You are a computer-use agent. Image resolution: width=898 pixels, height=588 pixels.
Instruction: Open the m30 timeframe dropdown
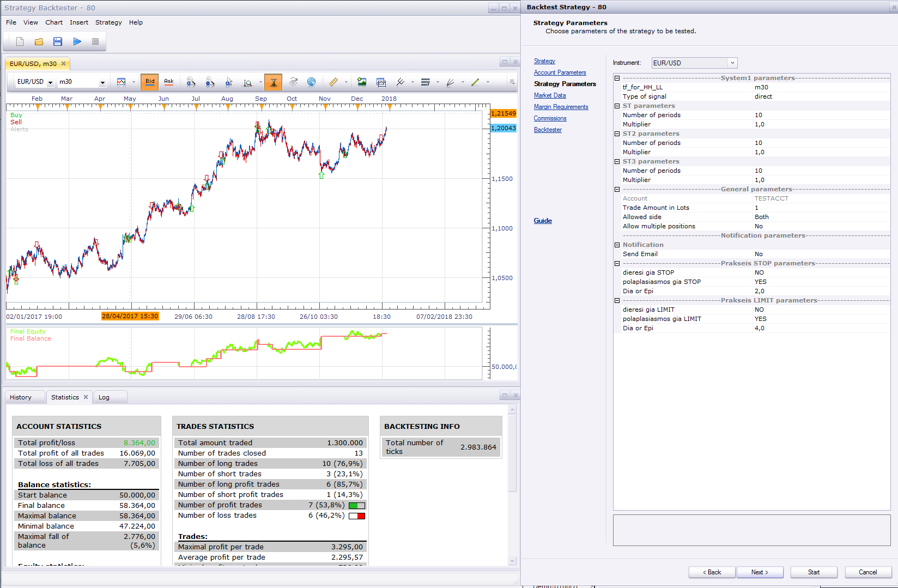(82, 82)
